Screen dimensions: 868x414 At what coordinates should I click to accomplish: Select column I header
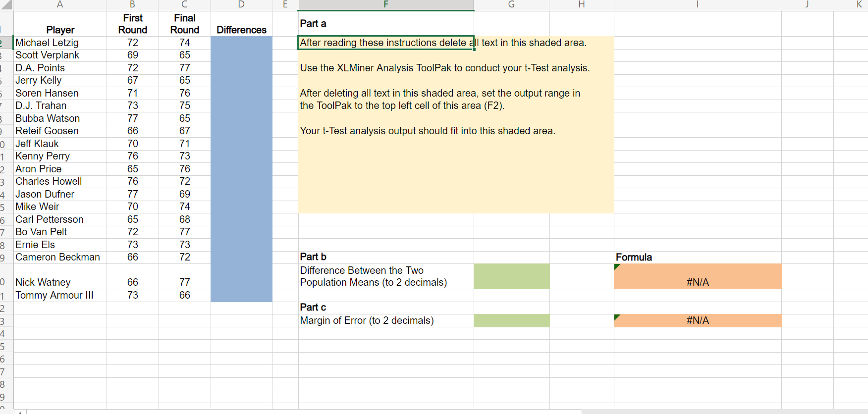pyautogui.click(x=698, y=5)
